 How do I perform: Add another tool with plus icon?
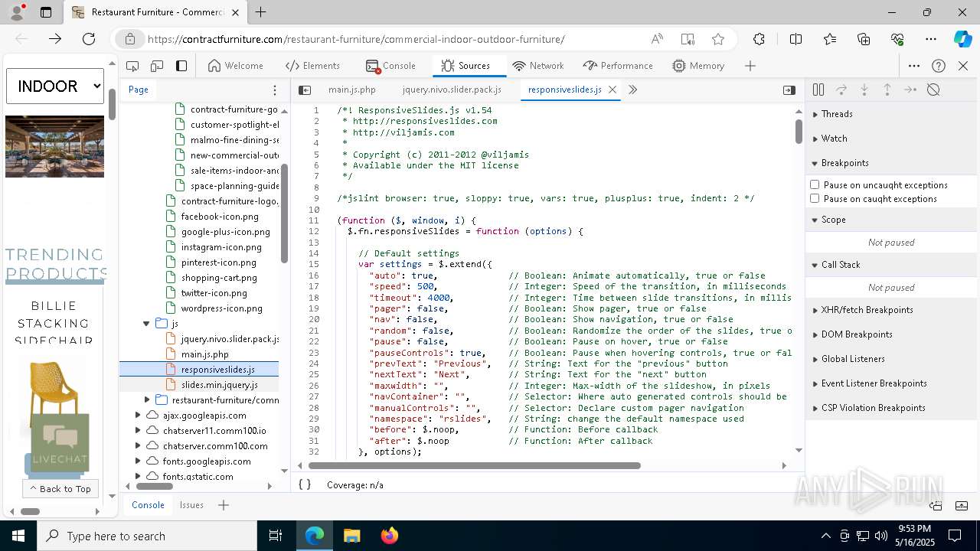[750, 66]
